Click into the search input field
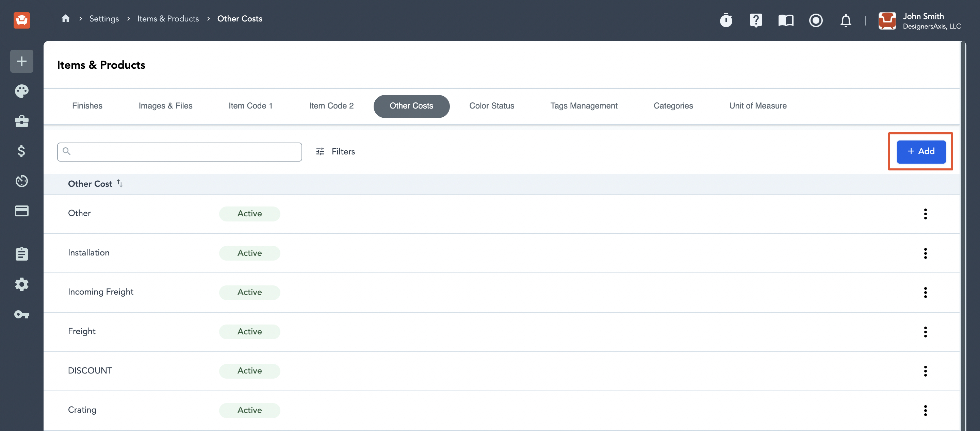 [179, 152]
